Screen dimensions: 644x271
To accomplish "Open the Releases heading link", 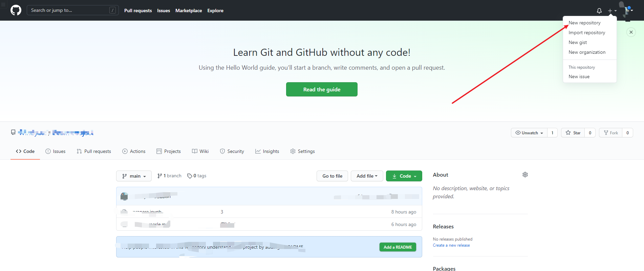I will pyautogui.click(x=443, y=226).
